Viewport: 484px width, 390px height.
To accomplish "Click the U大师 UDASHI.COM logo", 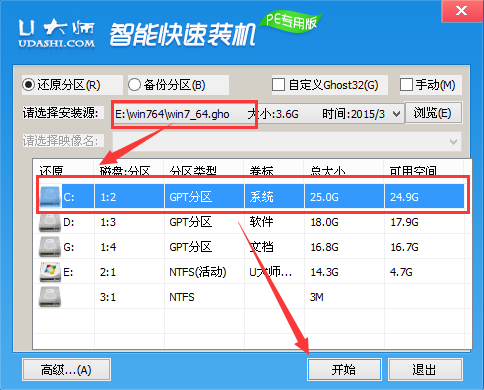I will [x=57, y=33].
